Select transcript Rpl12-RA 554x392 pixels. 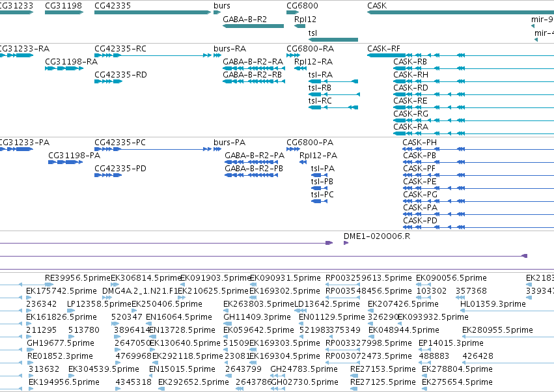coord(300,68)
